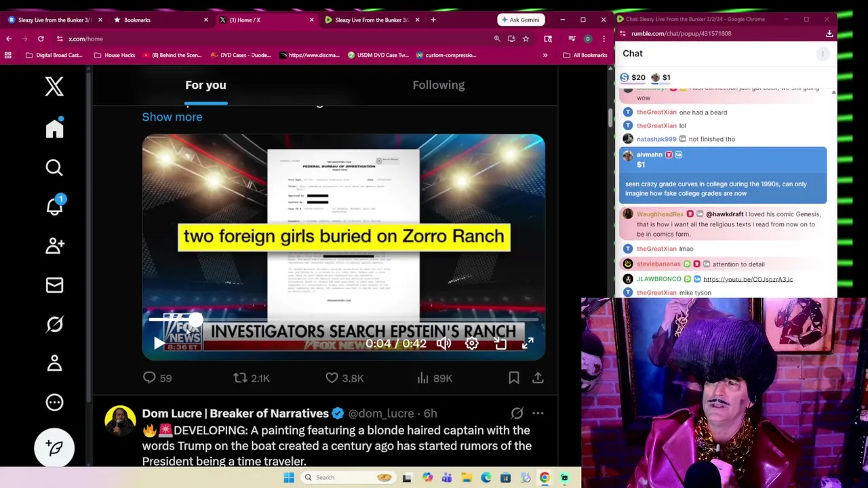
Task: Toggle picture-in-picture on the video
Action: (x=500, y=344)
